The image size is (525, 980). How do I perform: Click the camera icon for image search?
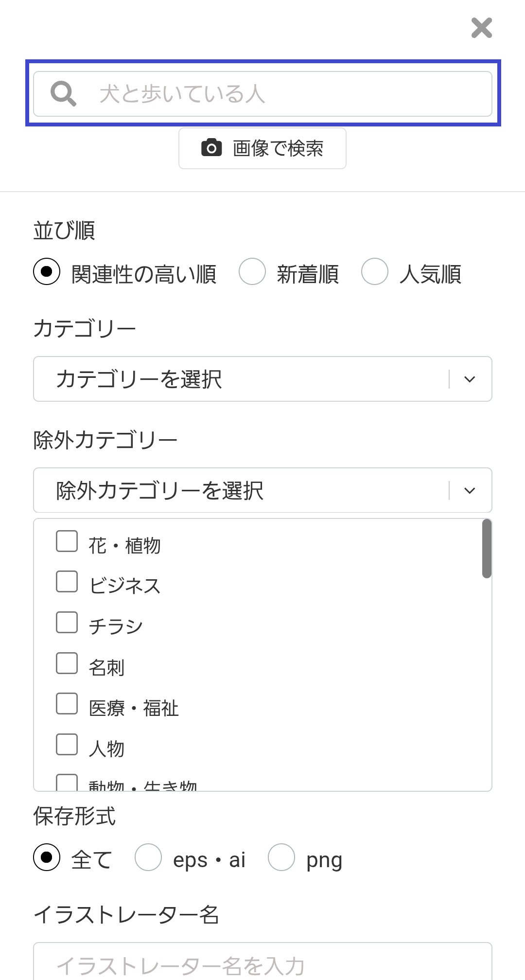(211, 148)
